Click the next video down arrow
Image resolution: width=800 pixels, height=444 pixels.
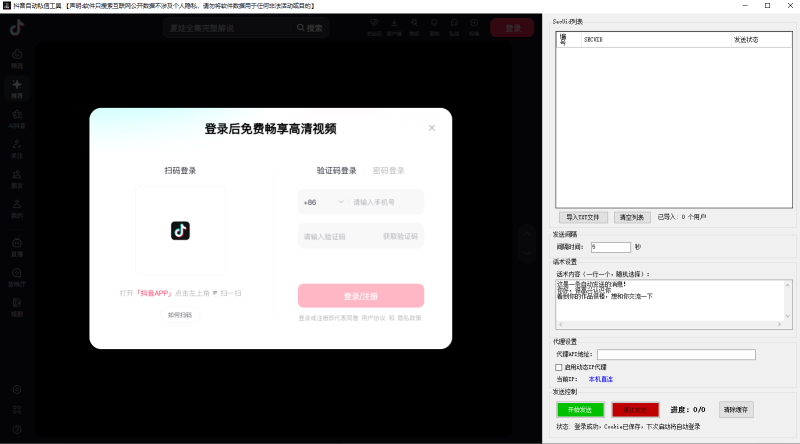coord(527,253)
